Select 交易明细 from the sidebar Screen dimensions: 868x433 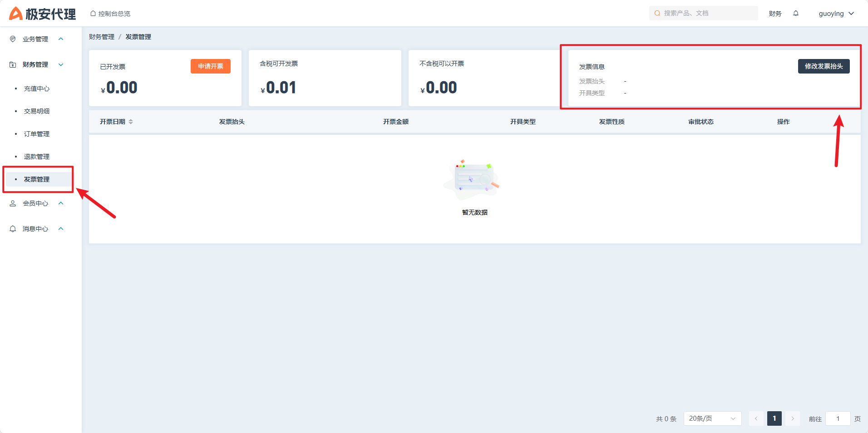coord(37,111)
